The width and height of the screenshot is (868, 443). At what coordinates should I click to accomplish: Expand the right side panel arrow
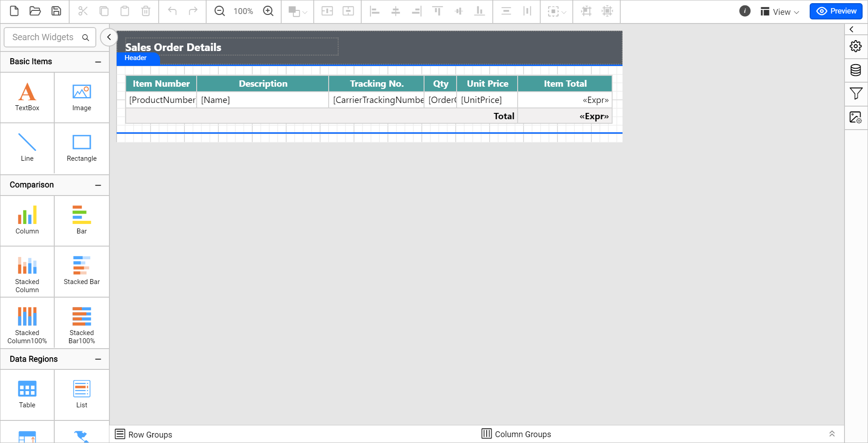(x=852, y=29)
